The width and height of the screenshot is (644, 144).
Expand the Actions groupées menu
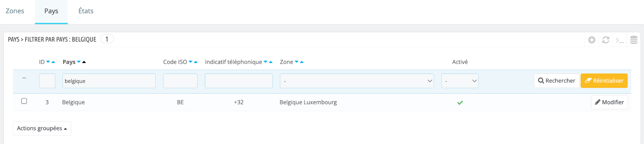pyautogui.click(x=42, y=128)
